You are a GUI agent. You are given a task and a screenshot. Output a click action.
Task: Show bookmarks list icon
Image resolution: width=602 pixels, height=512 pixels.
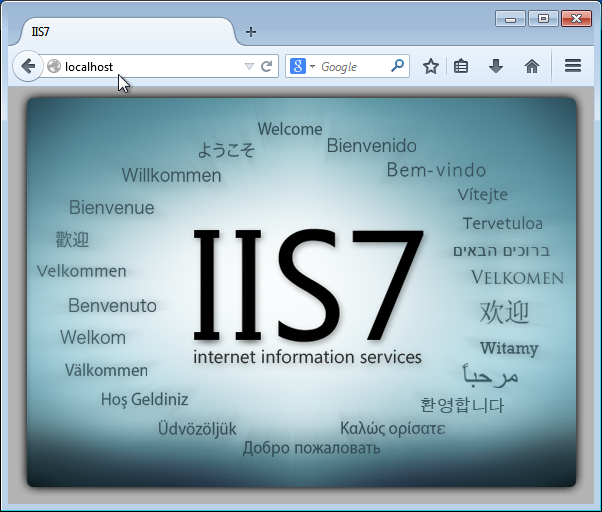461,66
